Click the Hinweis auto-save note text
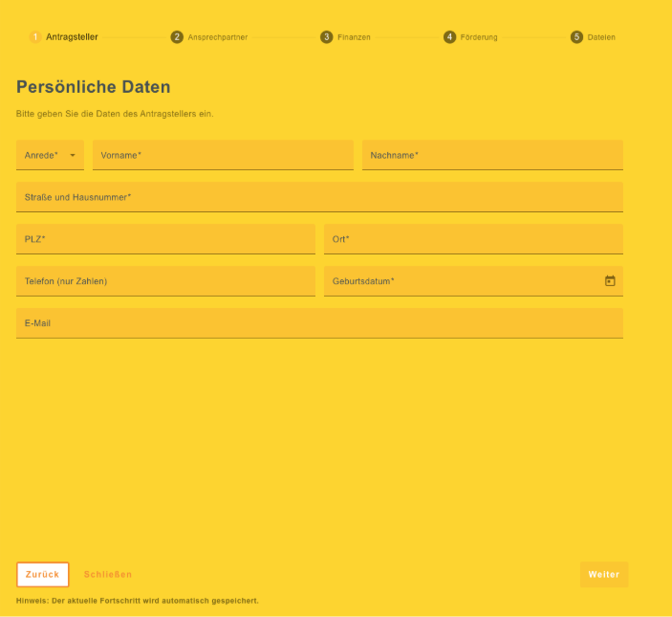 click(138, 601)
